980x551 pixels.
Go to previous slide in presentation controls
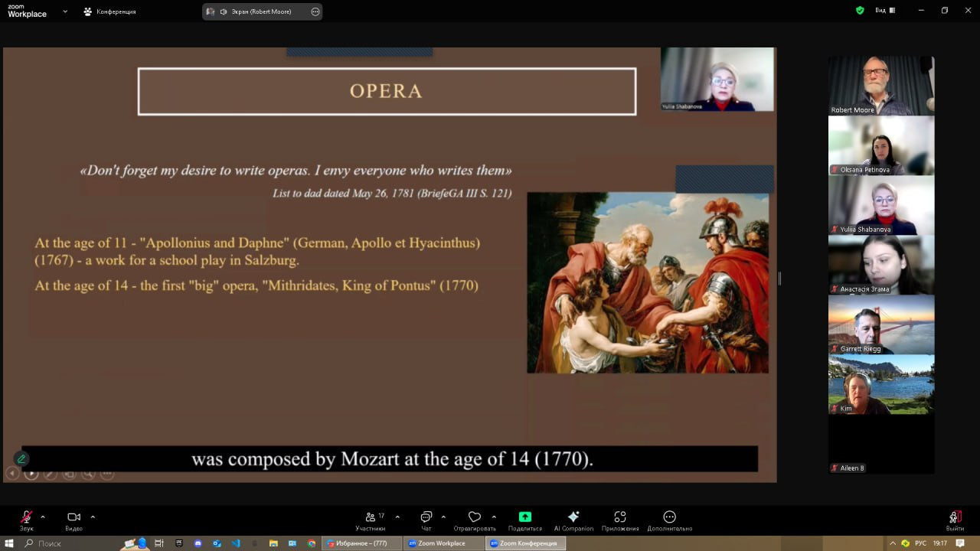[12, 474]
